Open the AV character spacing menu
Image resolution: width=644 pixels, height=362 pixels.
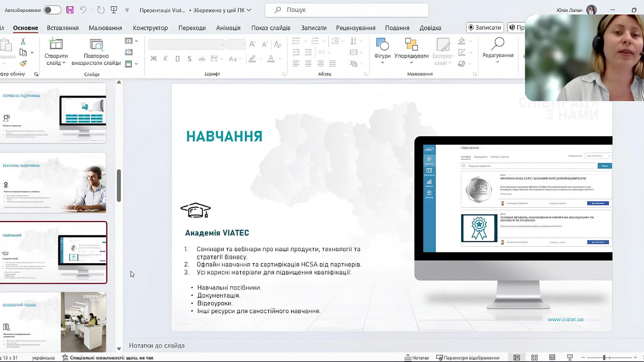[216, 59]
